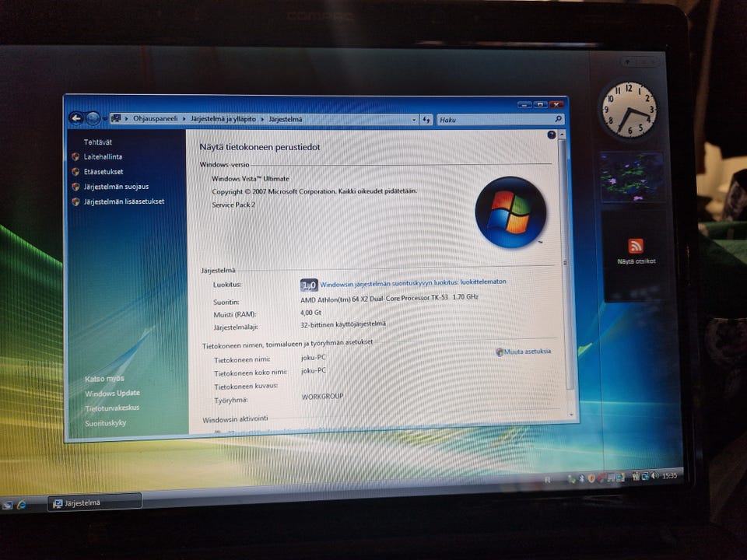Open Järjestelmän suojaus link
Viewport: 747px width, 560px height.
click(x=116, y=187)
